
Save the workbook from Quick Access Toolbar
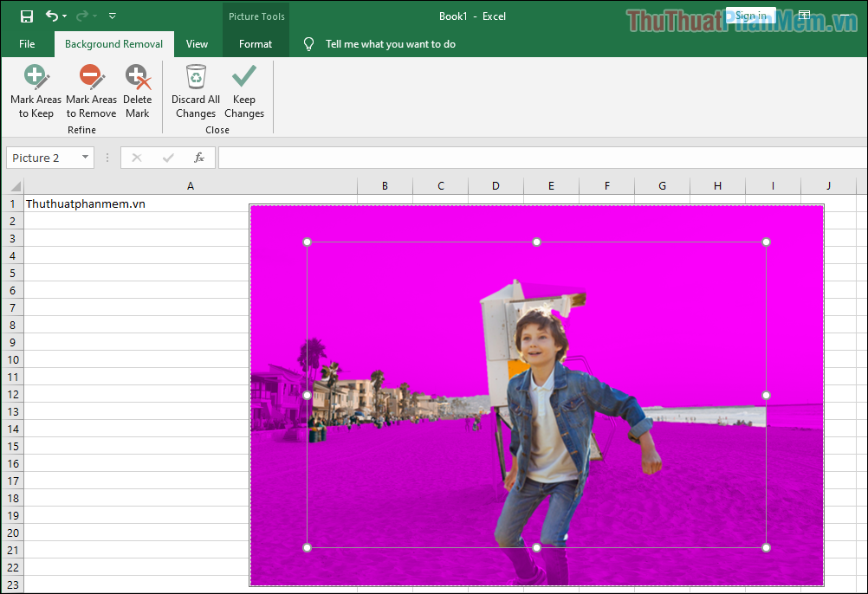click(26, 15)
